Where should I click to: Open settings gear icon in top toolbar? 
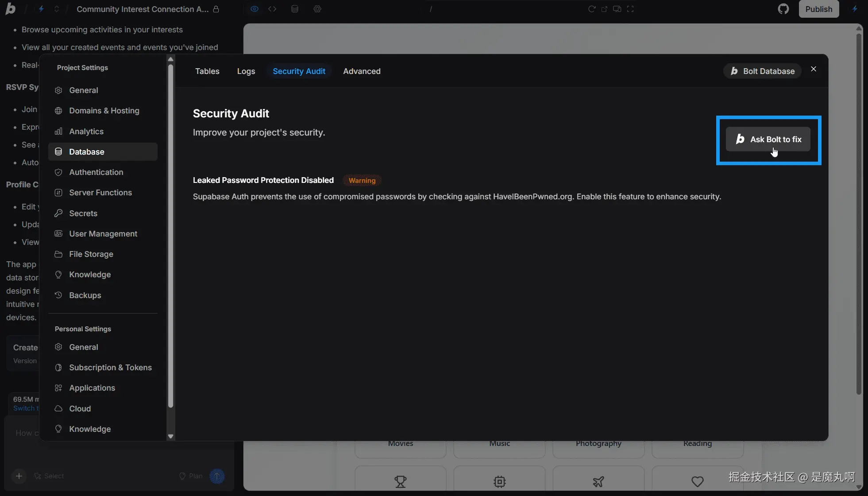click(317, 9)
